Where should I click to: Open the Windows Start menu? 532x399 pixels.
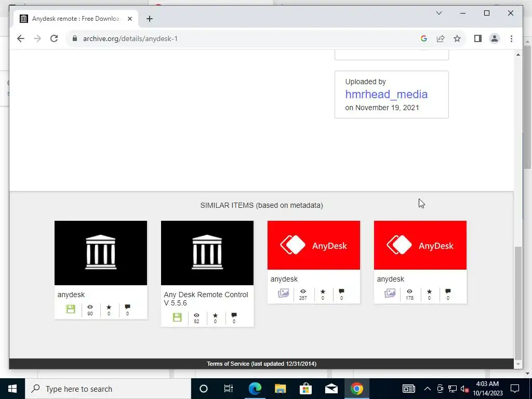[x=12, y=389]
